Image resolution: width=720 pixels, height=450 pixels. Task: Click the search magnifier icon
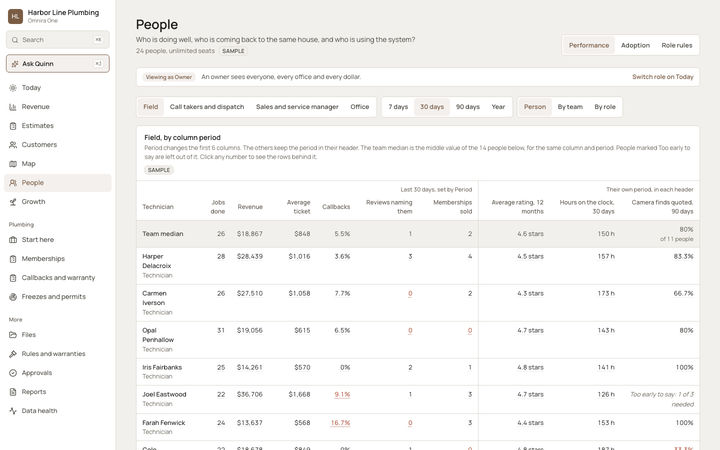(15, 40)
